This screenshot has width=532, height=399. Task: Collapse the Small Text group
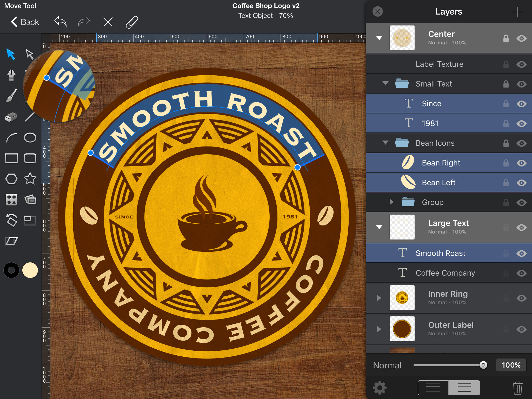click(385, 84)
